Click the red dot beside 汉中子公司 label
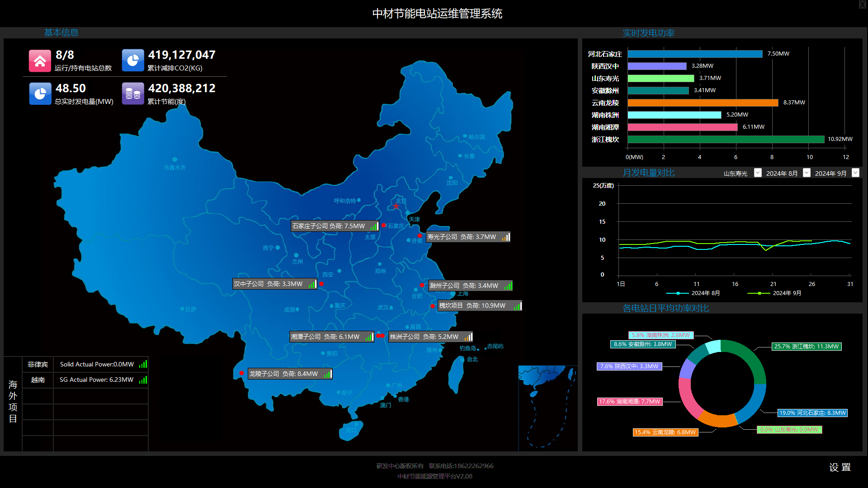Image resolution: width=868 pixels, height=488 pixels. point(321,284)
